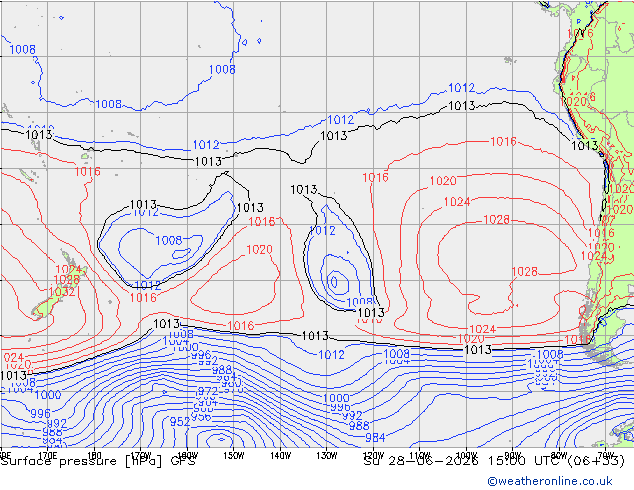The image size is (634, 490).
Task: Click the blue 952 isobar label
Action: click(x=180, y=422)
